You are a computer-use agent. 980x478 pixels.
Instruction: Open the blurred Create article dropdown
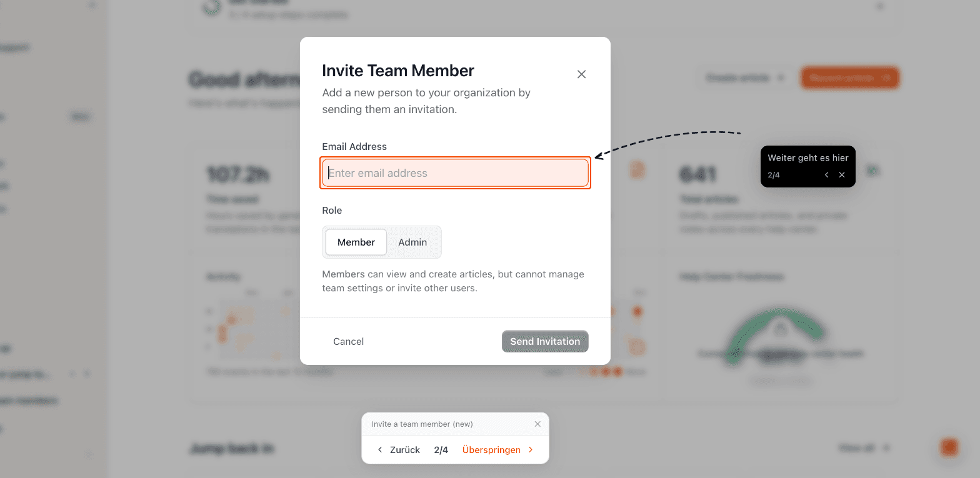click(745, 78)
